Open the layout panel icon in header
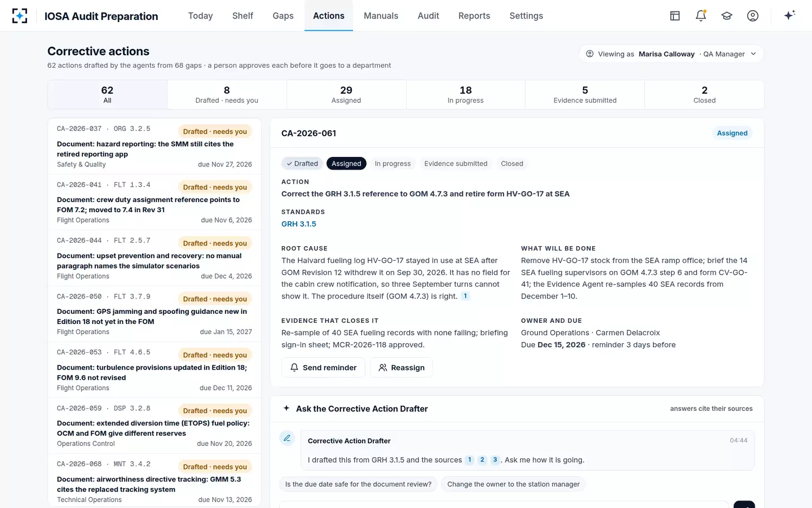Image resolution: width=812 pixels, height=508 pixels. click(x=675, y=16)
